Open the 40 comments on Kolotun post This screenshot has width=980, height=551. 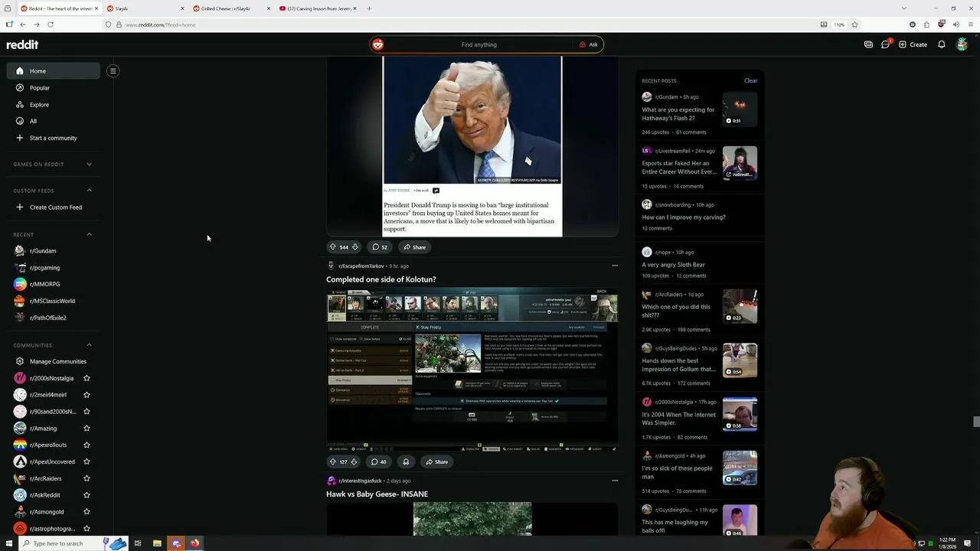coord(379,461)
